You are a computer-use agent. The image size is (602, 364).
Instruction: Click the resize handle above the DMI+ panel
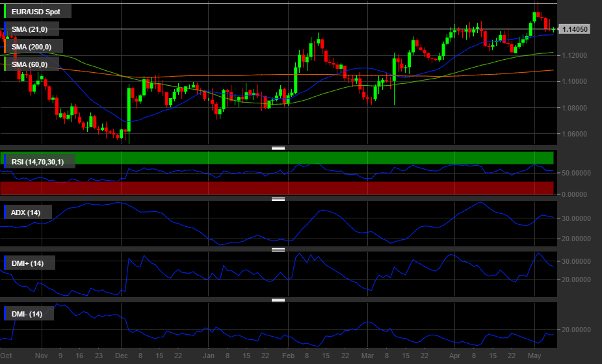pyautogui.click(x=278, y=250)
